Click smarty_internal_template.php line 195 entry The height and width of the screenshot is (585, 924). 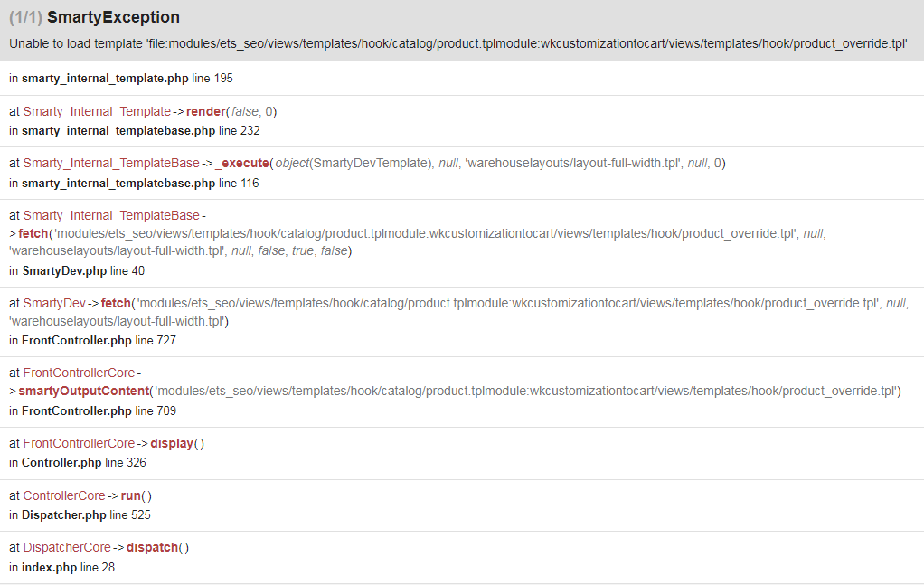pos(121,79)
